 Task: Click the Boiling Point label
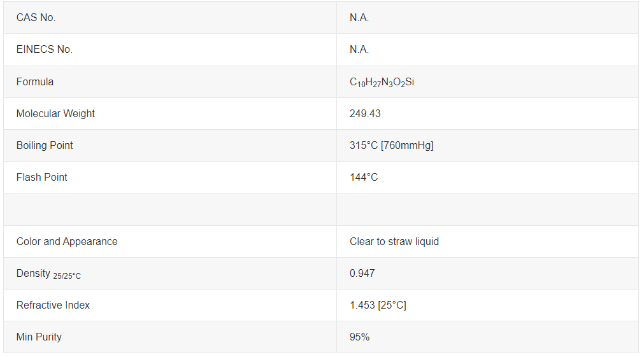(x=45, y=145)
